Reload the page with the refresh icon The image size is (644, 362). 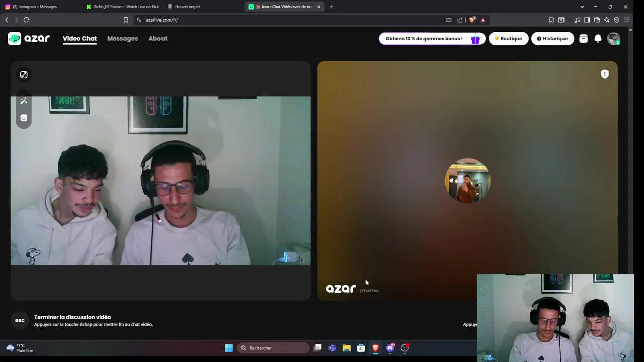(26, 20)
